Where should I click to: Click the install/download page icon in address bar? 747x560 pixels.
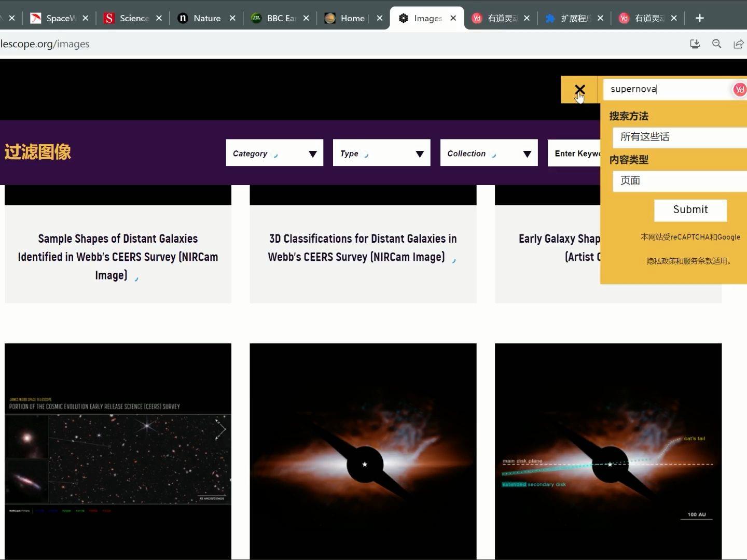click(x=695, y=44)
